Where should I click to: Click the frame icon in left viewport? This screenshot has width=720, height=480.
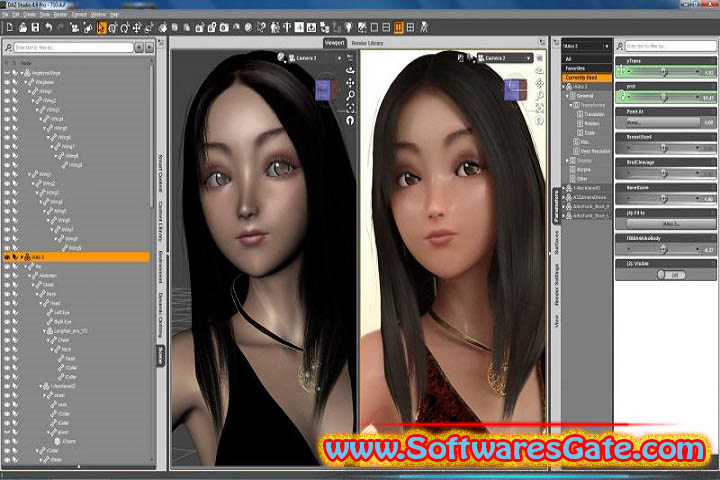(x=350, y=107)
